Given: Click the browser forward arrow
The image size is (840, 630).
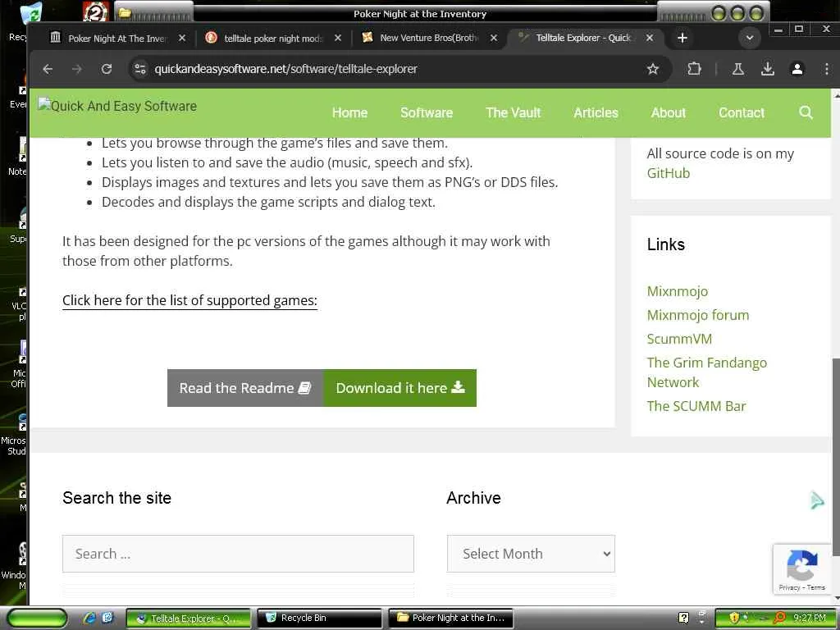Looking at the screenshot, I should [x=76, y=69].
